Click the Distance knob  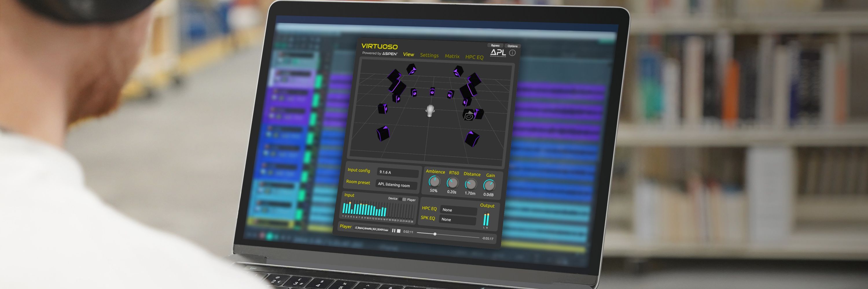[x=471, y=184]
